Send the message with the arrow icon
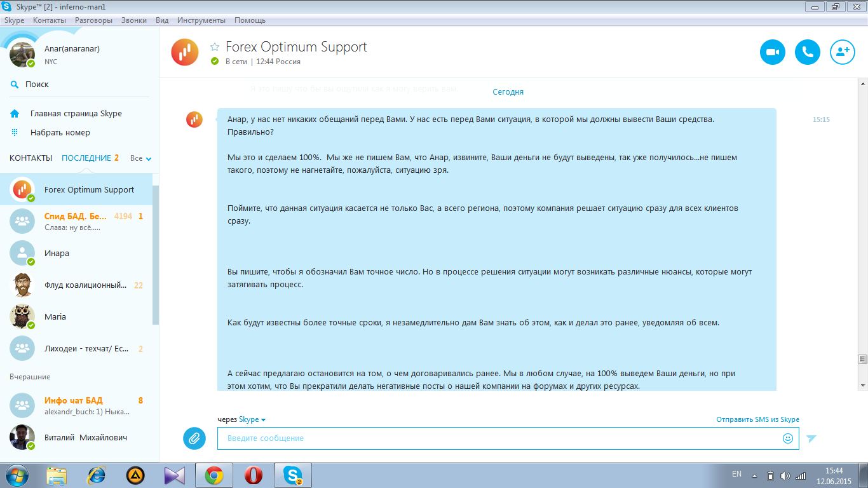The width and height of the screenshot is (868, 488). [811, 438]
